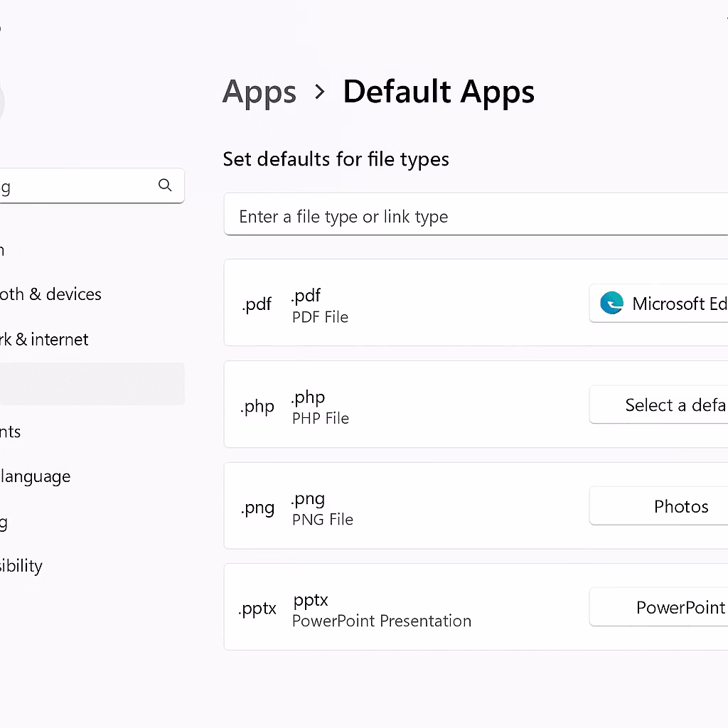Open Bluetooth & devices settings in sidebar

(x=51, y=294)
